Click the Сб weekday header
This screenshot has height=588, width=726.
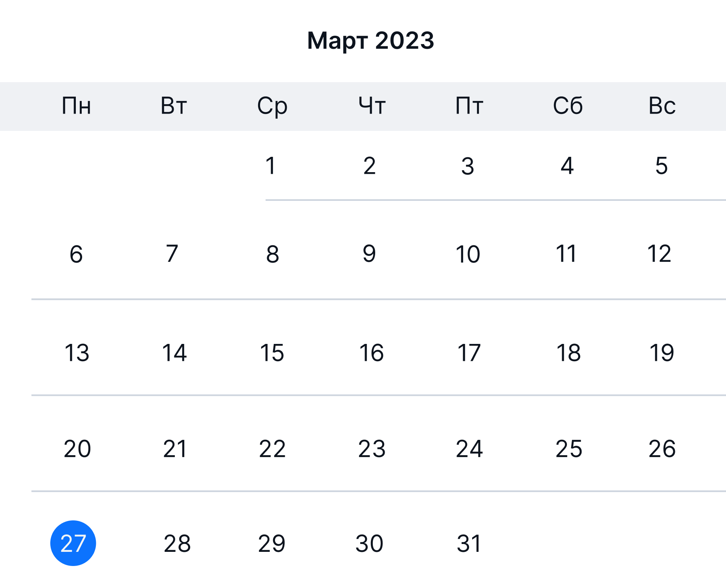[x=568, y=106]
